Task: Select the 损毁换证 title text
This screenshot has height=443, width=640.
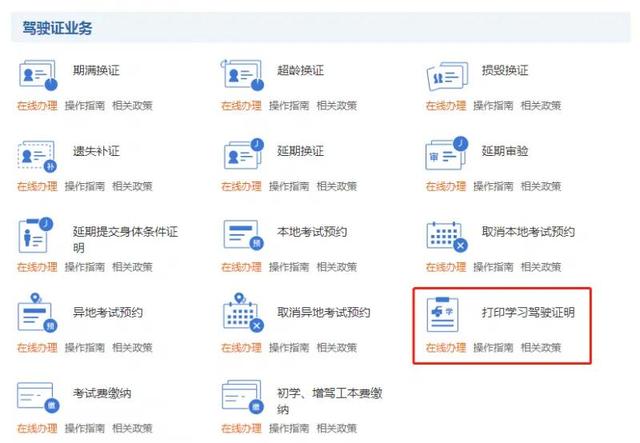Action: click(x=505, y=71)
